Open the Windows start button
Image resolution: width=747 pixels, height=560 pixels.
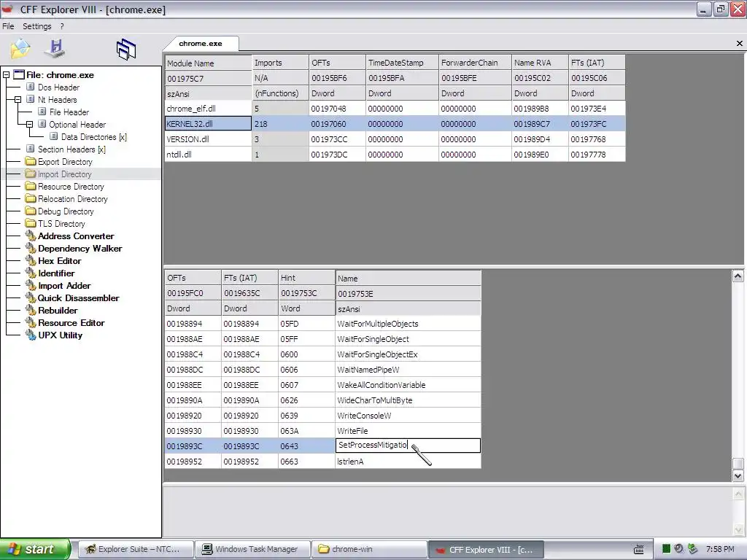[x=35, y=549]
